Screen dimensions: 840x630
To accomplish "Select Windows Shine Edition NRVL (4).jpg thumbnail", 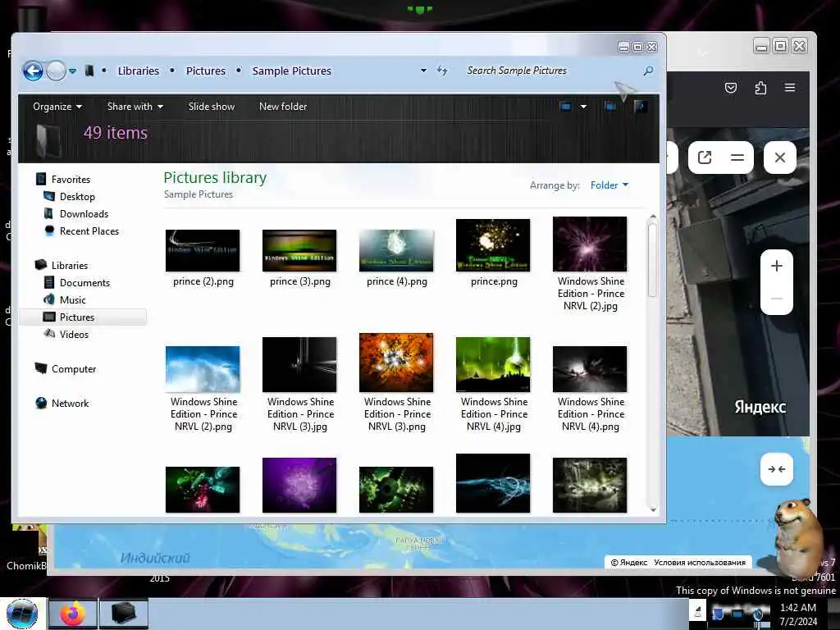I will [493, 365].
